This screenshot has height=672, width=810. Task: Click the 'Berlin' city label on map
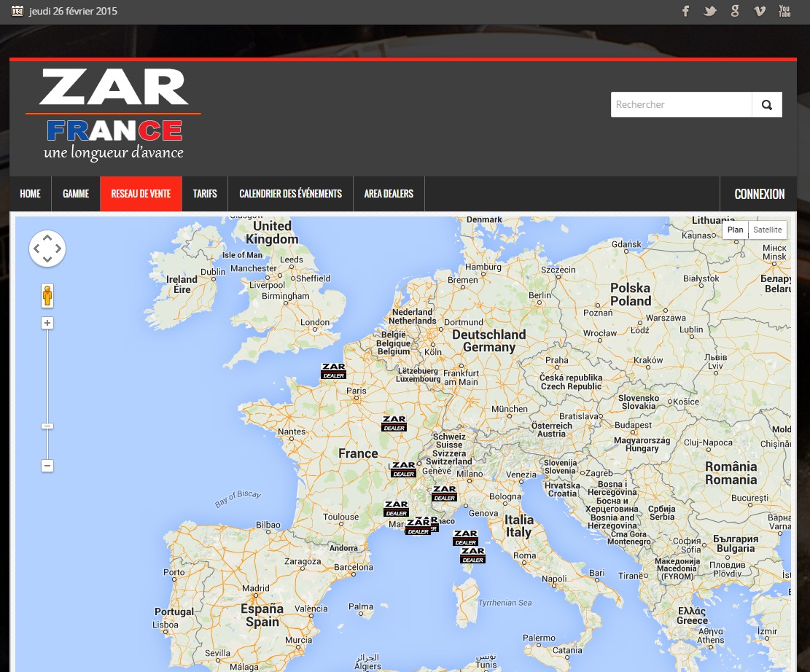540,295
